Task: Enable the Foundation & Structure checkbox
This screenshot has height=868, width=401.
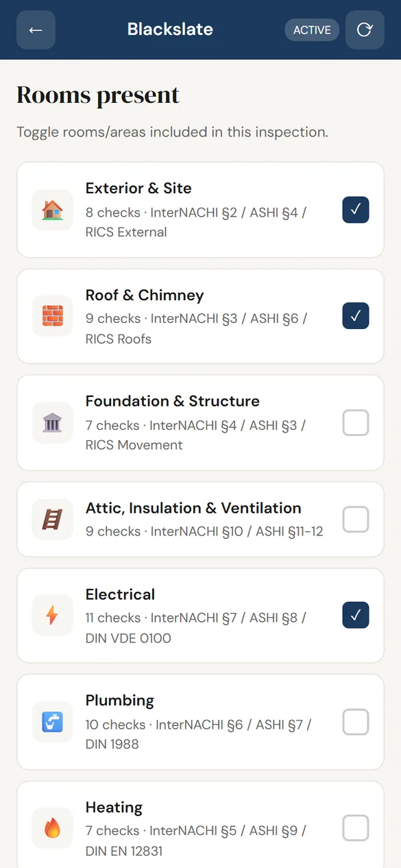Action: click(x=356, y=423)
